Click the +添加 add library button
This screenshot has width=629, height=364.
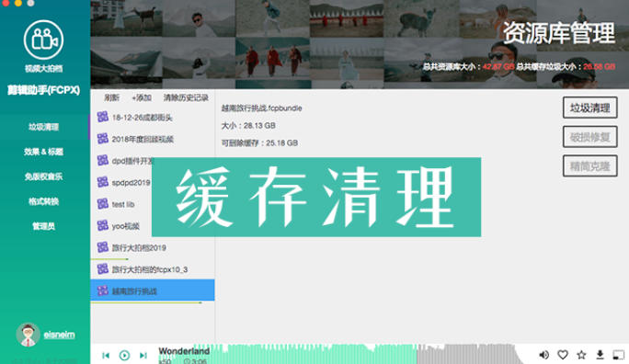coord(142,97)
